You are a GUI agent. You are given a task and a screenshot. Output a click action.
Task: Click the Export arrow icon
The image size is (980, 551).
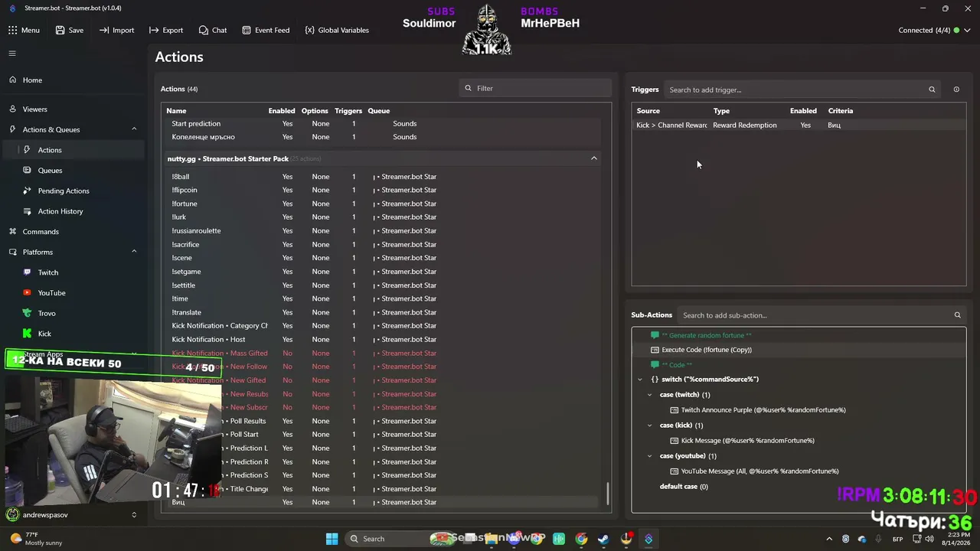[x=154, y=30]
